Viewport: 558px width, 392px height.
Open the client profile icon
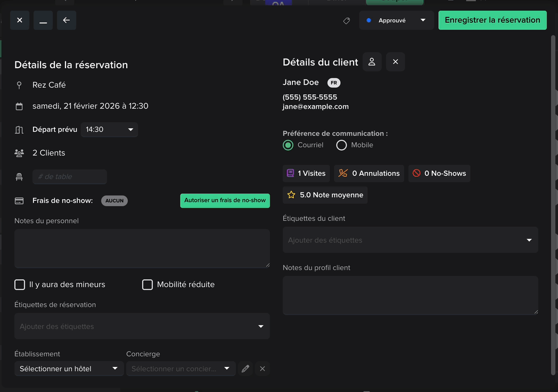tap(372, 62)
